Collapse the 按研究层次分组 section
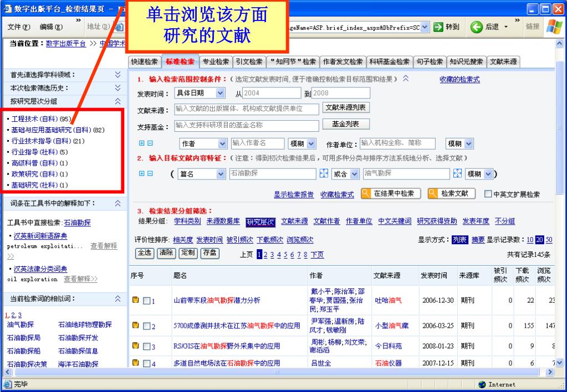This screenshot has width=567, height=392. click(118, 101)
